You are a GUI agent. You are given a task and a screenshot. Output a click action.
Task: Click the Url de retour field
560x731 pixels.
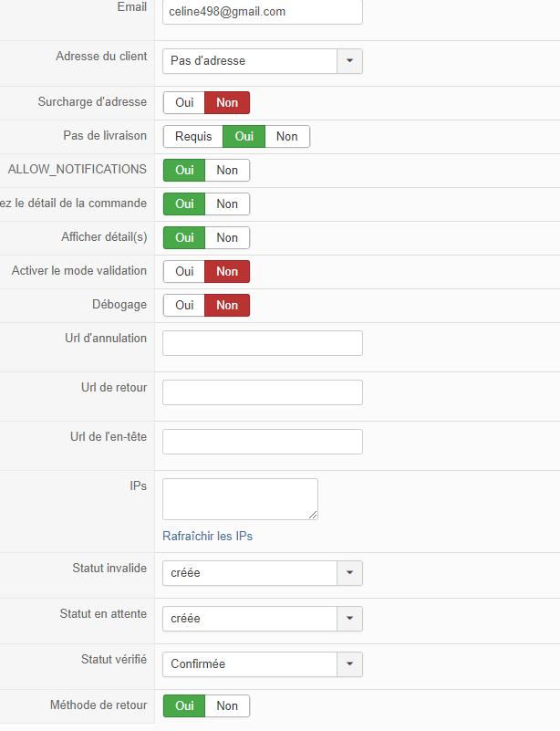[263, 392]
